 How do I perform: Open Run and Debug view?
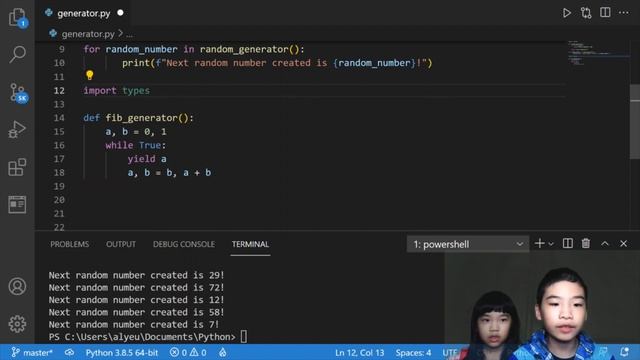17,129
